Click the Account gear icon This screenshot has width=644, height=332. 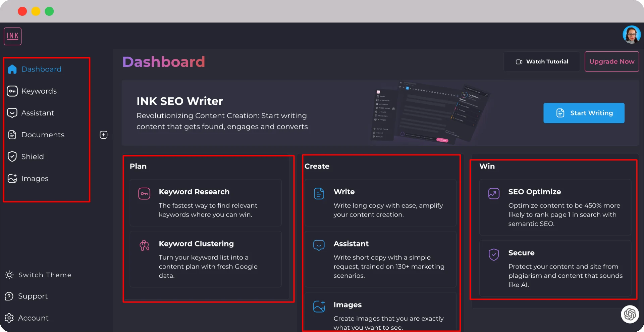tap(9, 318)
